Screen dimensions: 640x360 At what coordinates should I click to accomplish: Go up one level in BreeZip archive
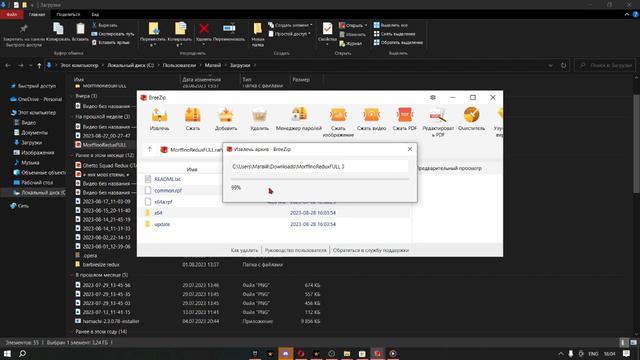[149, 149]
